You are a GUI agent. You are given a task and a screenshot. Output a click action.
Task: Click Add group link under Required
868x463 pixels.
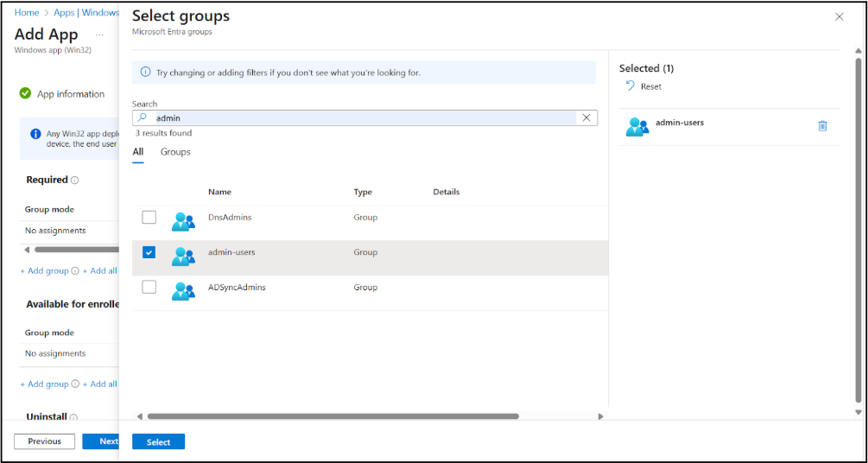pyautogui.click(x=44, y=271)
